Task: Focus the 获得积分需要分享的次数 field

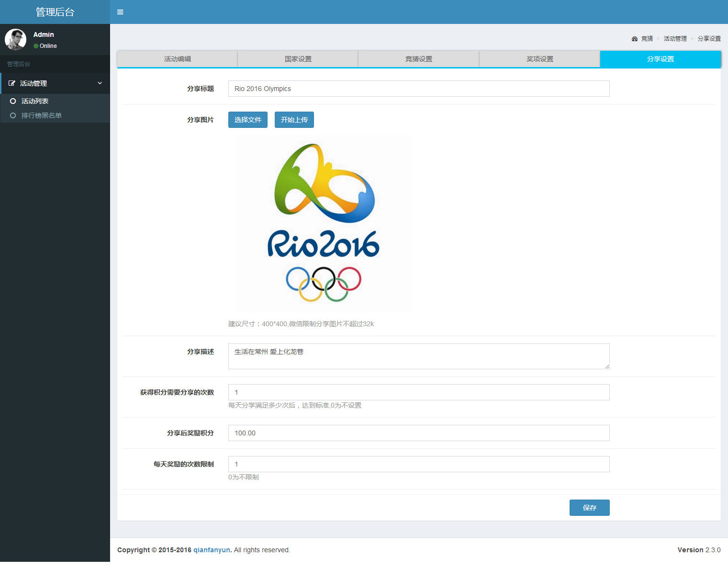Action: [419, 392]
